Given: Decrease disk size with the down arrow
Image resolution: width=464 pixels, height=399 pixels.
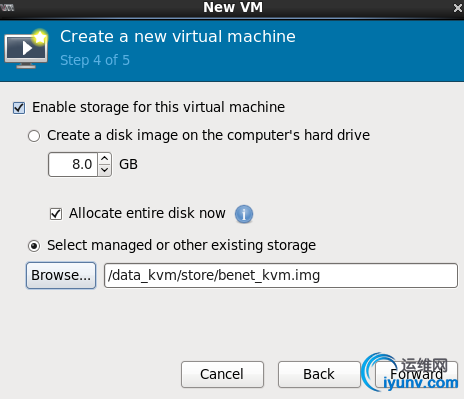Looking at the screenshot, I should point(105,170).
